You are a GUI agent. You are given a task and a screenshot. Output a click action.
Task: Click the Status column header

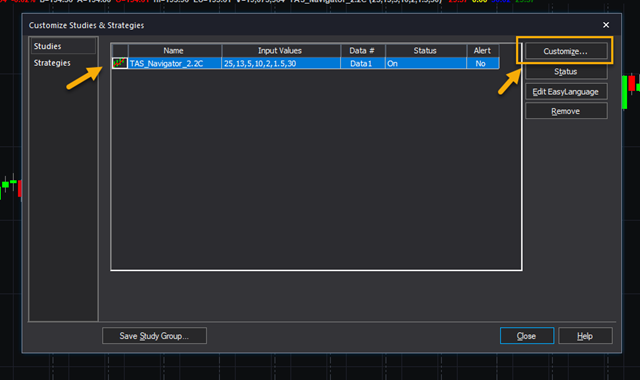pos(426,51)
